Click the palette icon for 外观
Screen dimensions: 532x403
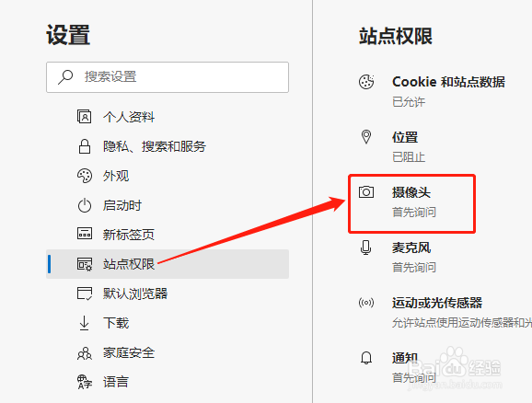click(85, 176)
